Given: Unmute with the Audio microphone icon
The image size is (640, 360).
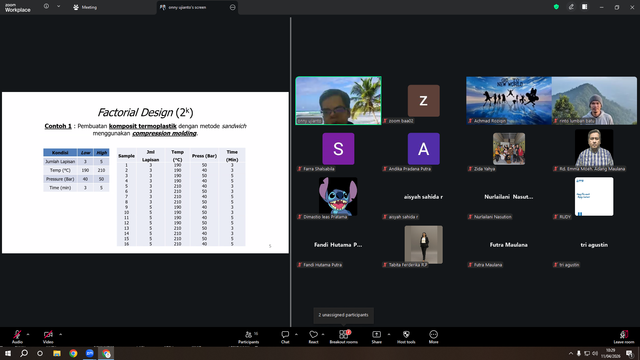Looking at the screenshot, I should coord(17,334).
